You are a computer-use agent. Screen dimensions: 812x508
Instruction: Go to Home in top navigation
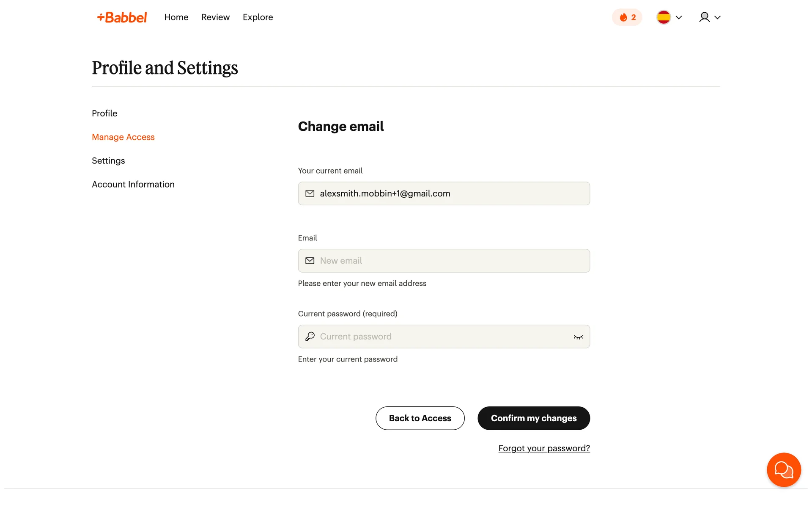(x=176, y=17)
